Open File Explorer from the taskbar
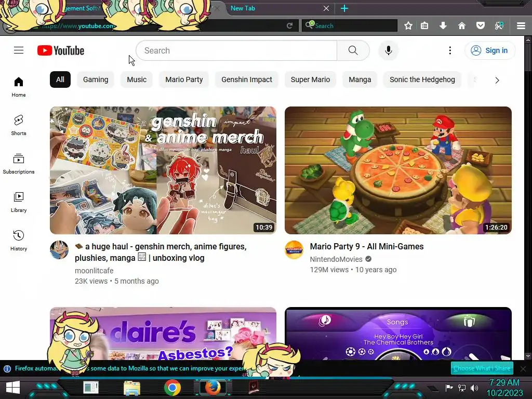This screenshot has width=532, height=399. click(132, 388)
